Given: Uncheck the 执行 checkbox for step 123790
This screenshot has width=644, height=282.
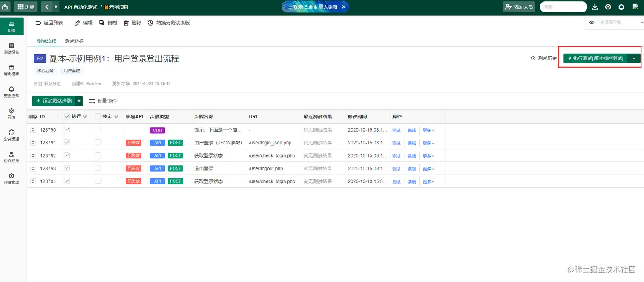Looking at the screenshot, I should point(66,130).
